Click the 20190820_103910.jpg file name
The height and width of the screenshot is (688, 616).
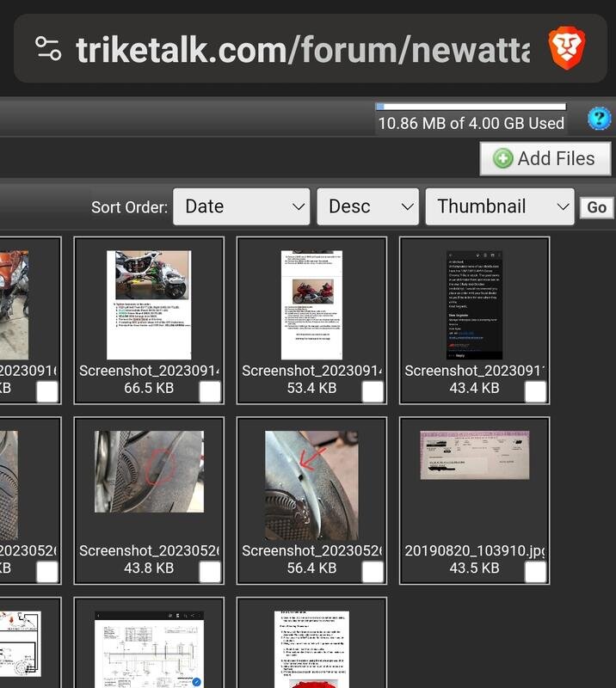pos(475,550)
